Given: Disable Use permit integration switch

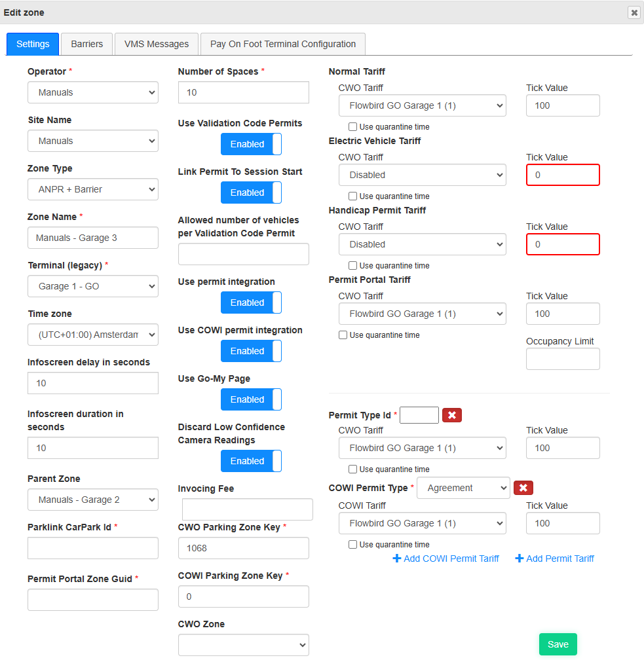Looking at the screenshot, I should (x=251, y=302).
